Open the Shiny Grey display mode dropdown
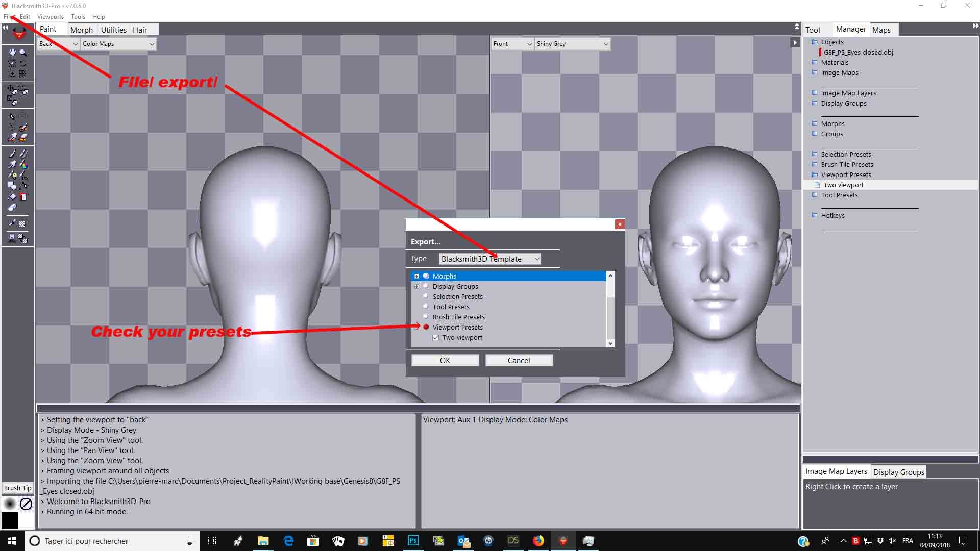 (572, 44)
